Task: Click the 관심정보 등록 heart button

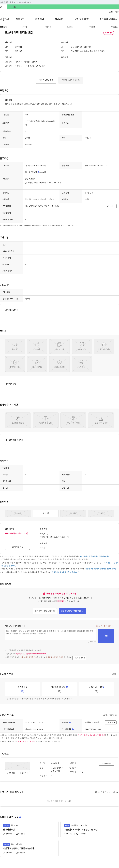Action: [x=46, y=80]
